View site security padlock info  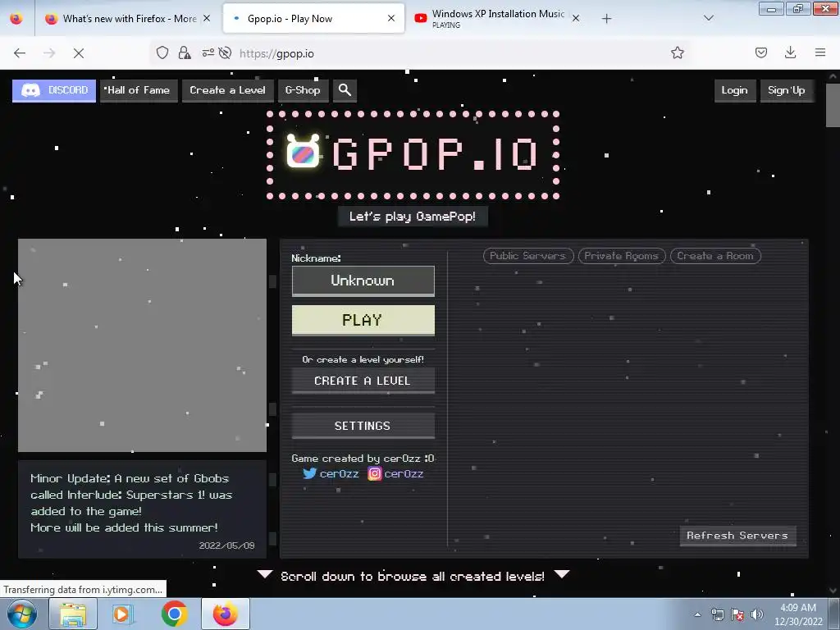[x=185, y=52]
